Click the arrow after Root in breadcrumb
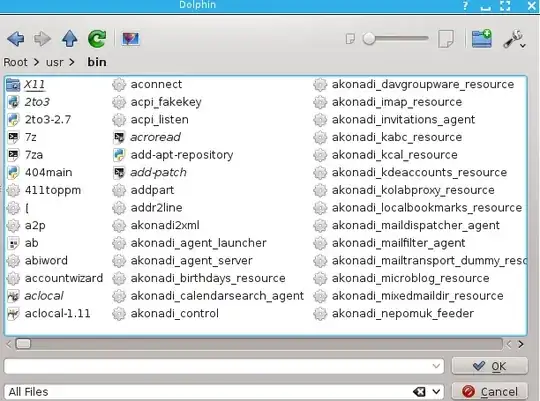540x401 pixels. tap(36, 62)
